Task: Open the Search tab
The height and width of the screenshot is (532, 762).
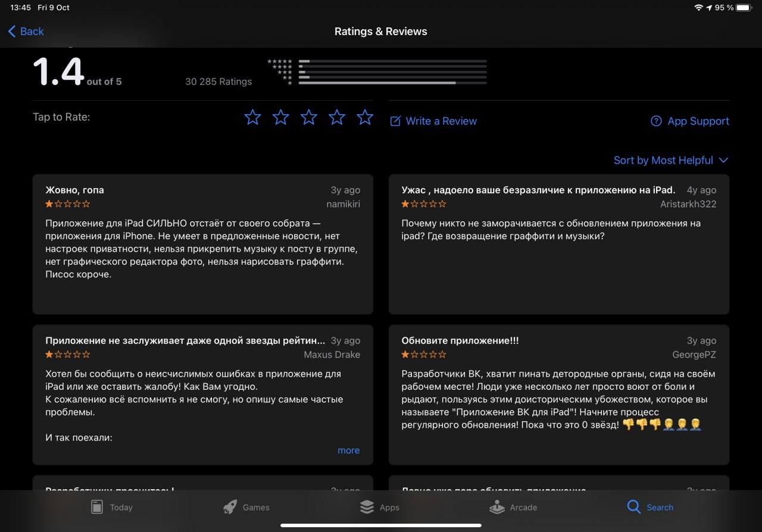Action: (x=650, y=508)
